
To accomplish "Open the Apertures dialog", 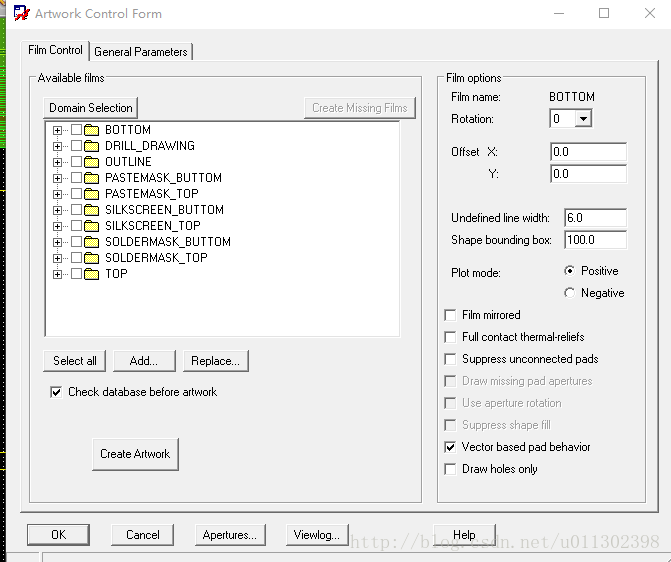I will coord(229,535).
